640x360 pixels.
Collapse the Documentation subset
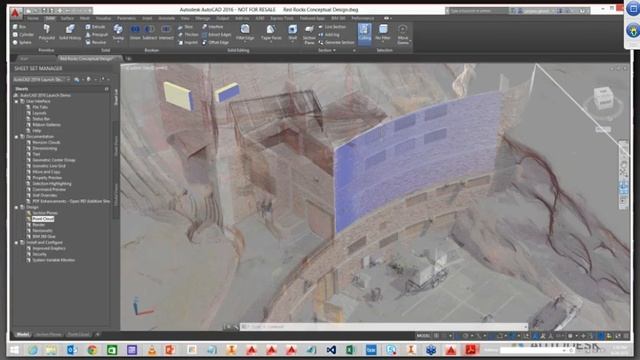coord(17,136)
